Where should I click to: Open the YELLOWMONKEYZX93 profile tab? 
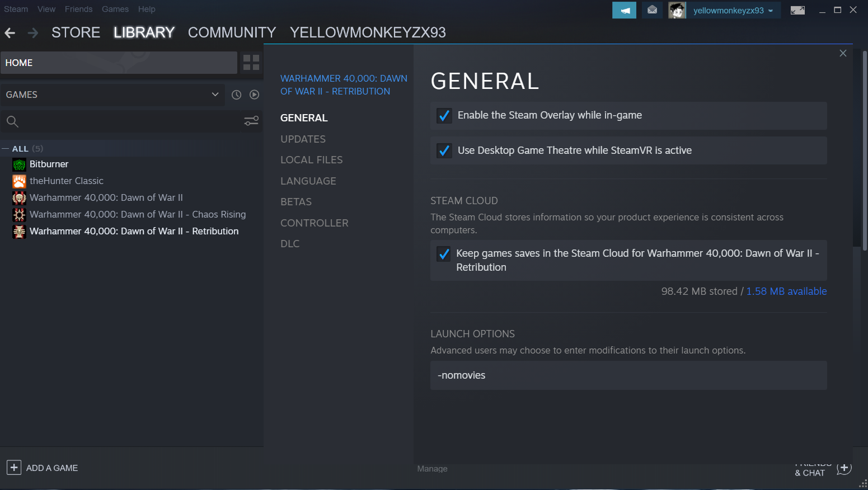[x=368, y=32]
